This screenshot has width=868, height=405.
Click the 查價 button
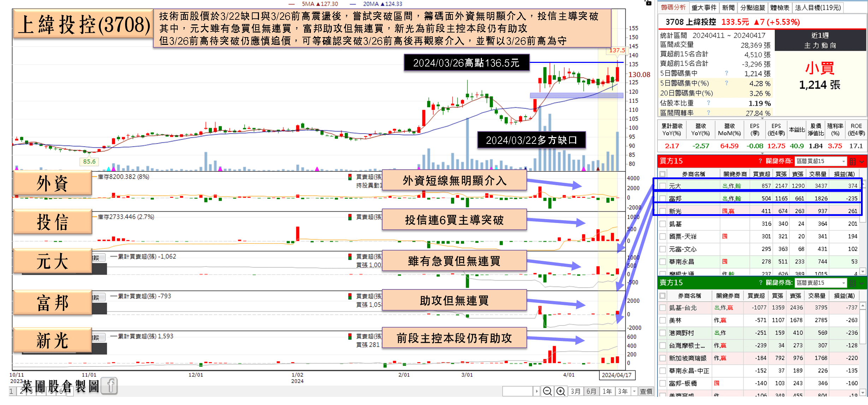tap(646, 391)
